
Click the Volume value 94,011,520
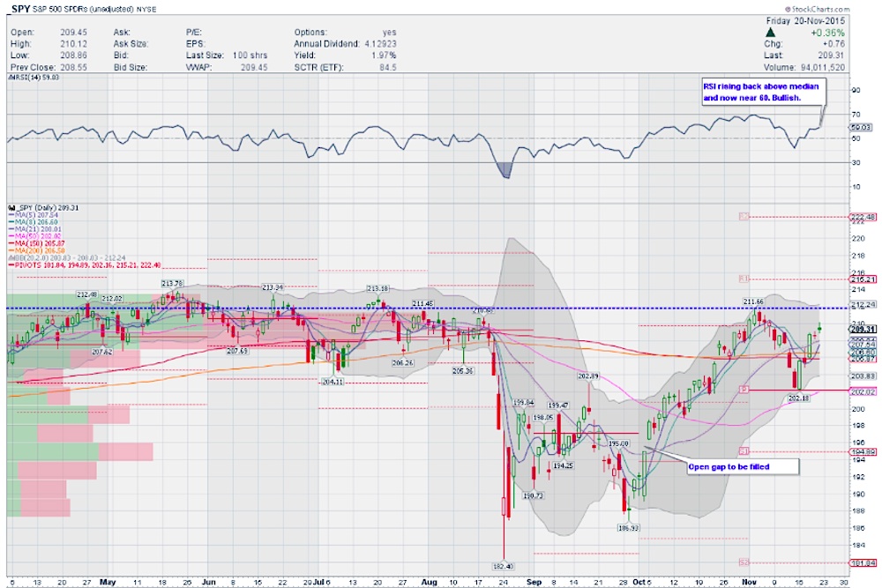[823, 68]
